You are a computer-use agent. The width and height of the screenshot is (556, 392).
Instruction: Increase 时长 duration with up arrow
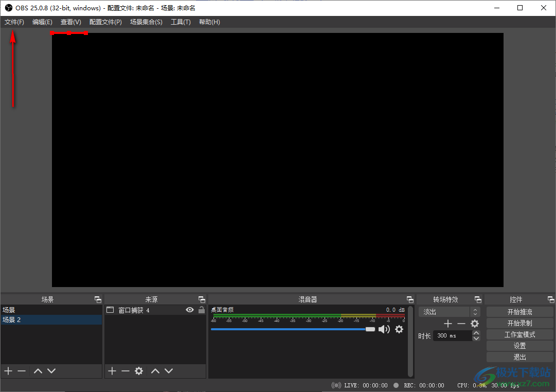(476, 333)
